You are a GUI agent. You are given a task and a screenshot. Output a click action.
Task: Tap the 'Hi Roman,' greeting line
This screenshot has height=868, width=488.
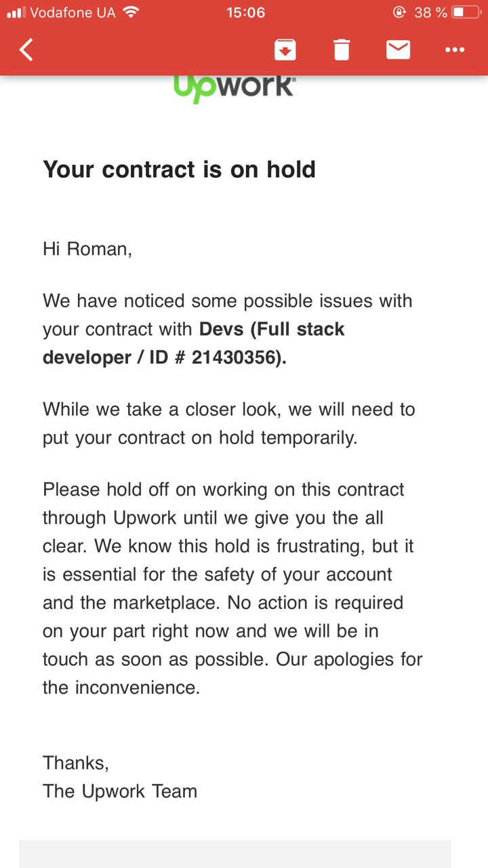click(x=87, y=249)
